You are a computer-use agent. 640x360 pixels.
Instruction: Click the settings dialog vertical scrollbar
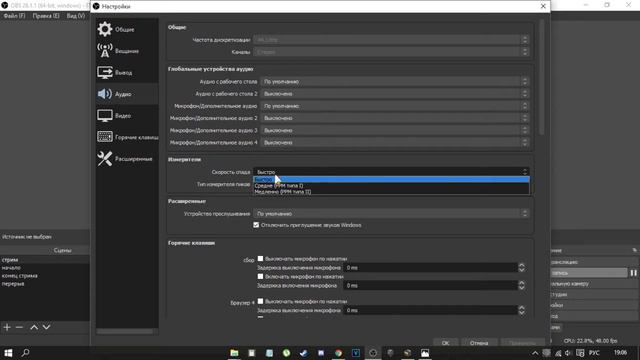[542, 78]
